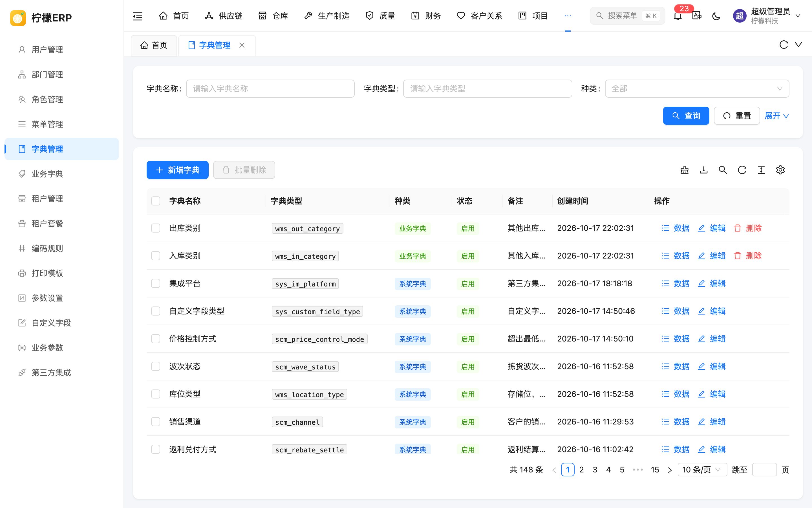Open the 供应链 top menu

pos(224,16)
